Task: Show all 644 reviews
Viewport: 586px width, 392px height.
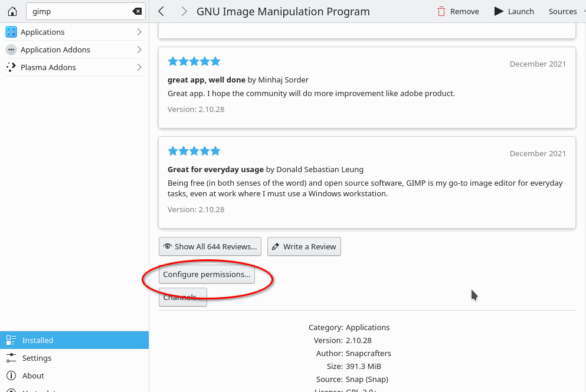Action: click(209, 246)
